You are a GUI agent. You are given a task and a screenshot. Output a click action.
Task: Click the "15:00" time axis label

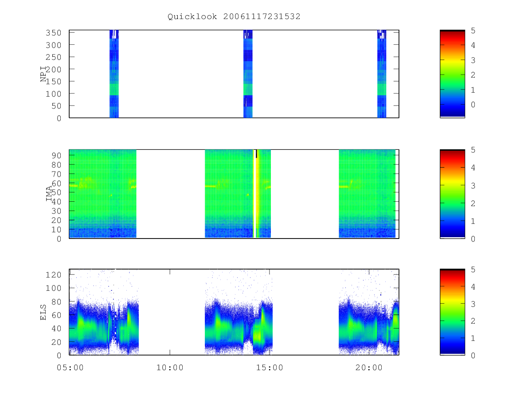pyautogui.click(x=270, y=368)
